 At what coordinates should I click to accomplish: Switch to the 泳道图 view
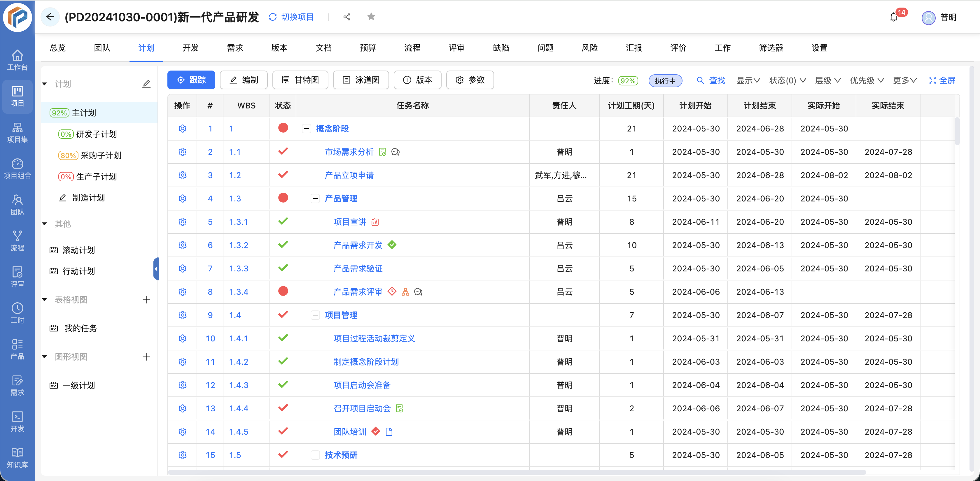click(361, 80)
